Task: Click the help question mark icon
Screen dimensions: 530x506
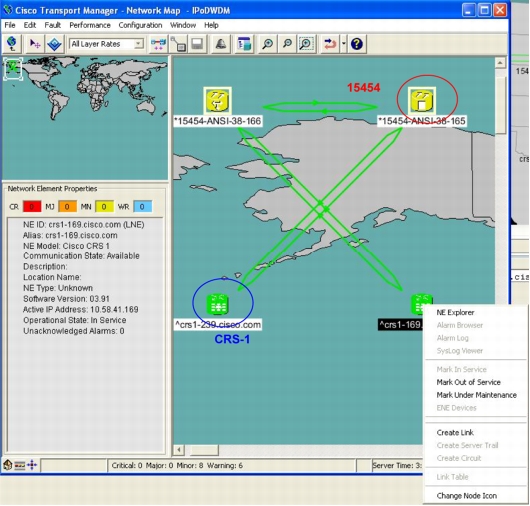Action: pyautogui.click(x=357, y=44)
